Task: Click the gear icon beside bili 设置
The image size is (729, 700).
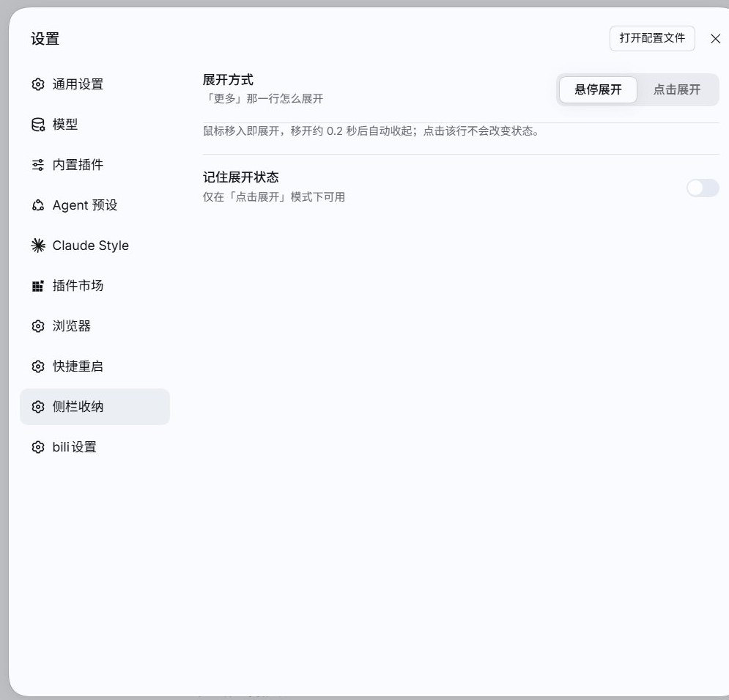Action: (38, 447)
